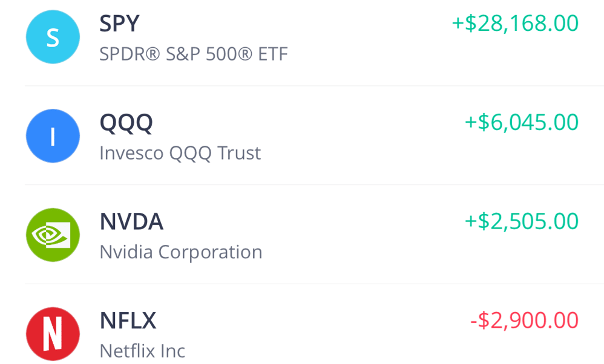The height and width of the screenshot is (364, 604).
Task: Select the SPY ticker symbol
Action: tap(119, 24)
